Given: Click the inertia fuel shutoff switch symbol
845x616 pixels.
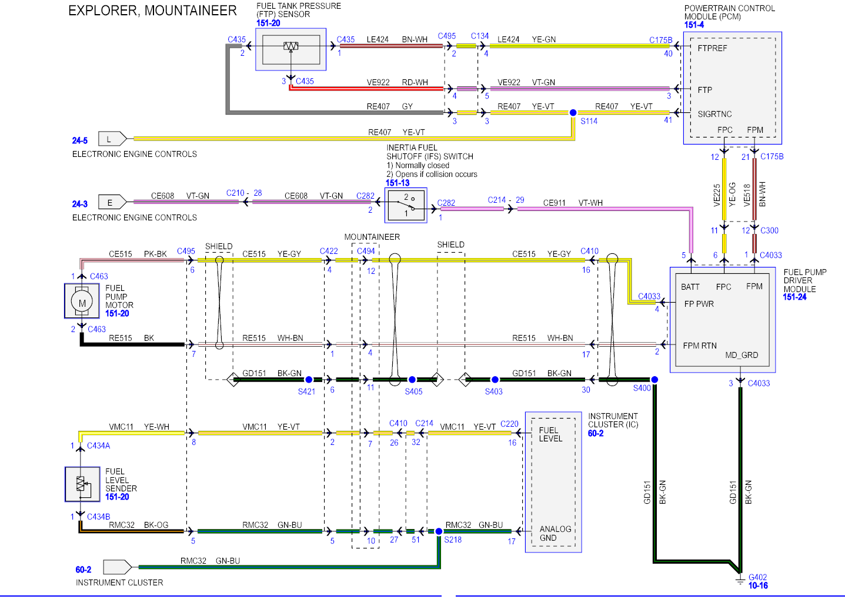Looking at the screenshot, I should click(406, 206).
